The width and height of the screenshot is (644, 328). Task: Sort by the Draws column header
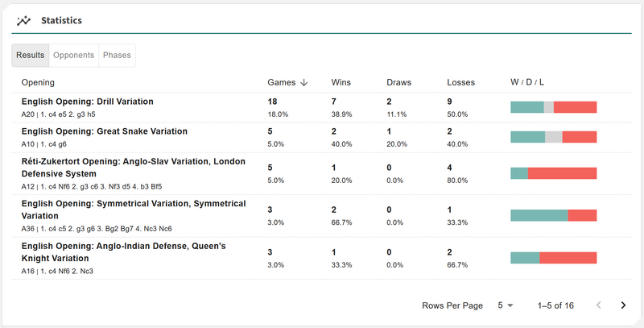point(399,82)
